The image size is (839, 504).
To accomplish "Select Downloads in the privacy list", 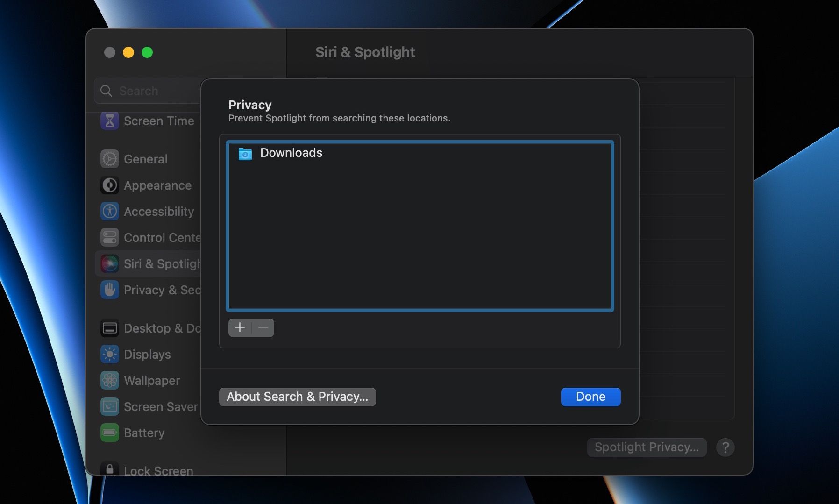I will point(419,153).
